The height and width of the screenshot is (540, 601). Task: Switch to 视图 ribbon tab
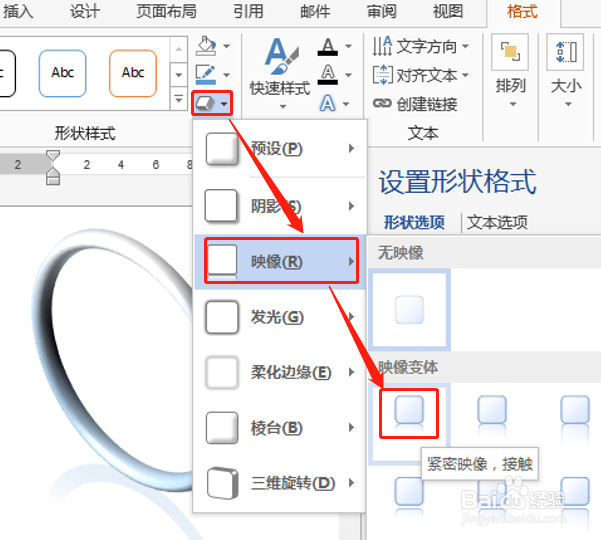click(x=448, y=11)
